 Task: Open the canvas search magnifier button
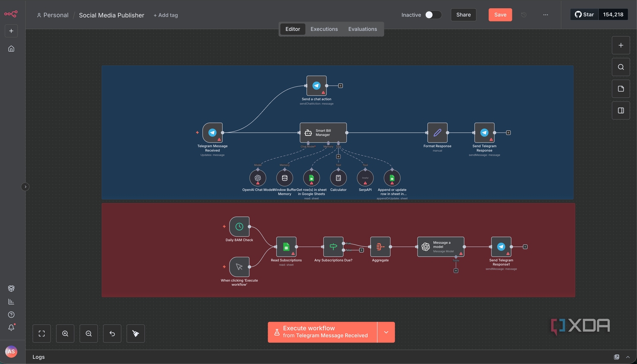(621, 67)
